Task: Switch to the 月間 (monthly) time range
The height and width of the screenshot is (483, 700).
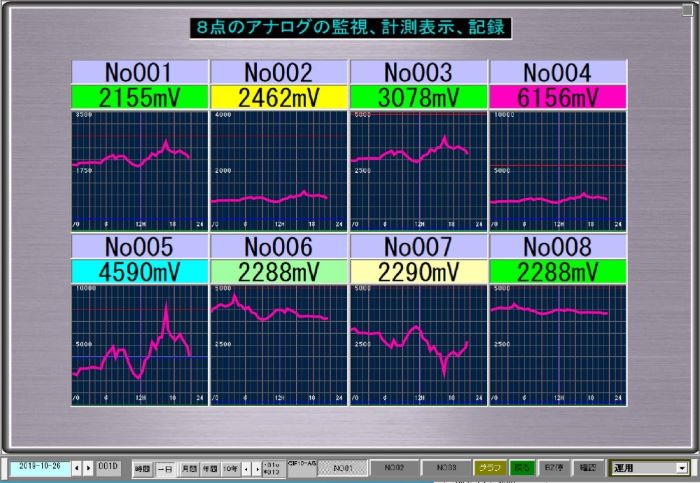Action: (188, 468)
